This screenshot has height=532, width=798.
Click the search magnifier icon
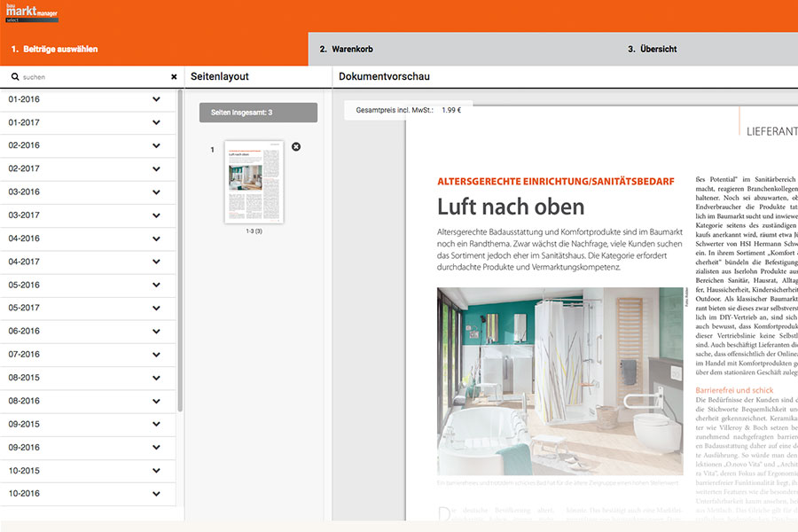[x=15, y=77]
